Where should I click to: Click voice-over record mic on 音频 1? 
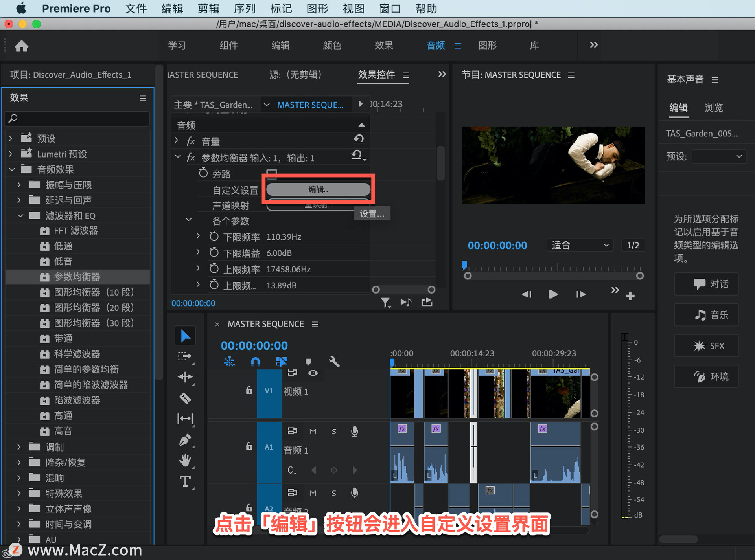[354, 431]
